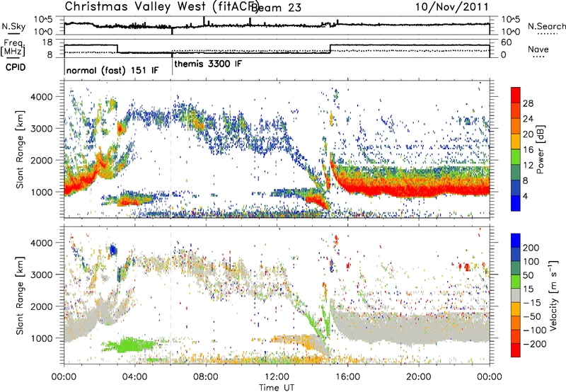Click the '60' tick on the Nave axis

pyautogui.click(x=507, y=42)
